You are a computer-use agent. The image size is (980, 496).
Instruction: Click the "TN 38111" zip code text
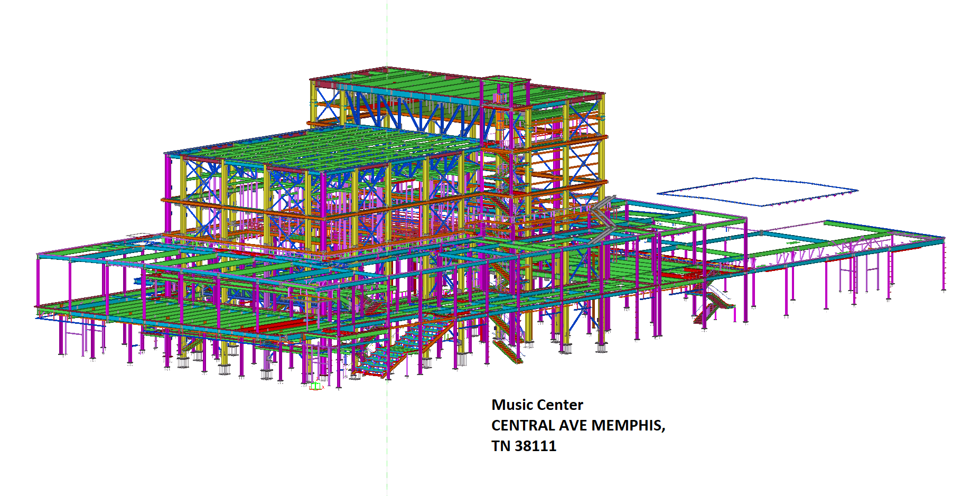[x=524, y=446]
